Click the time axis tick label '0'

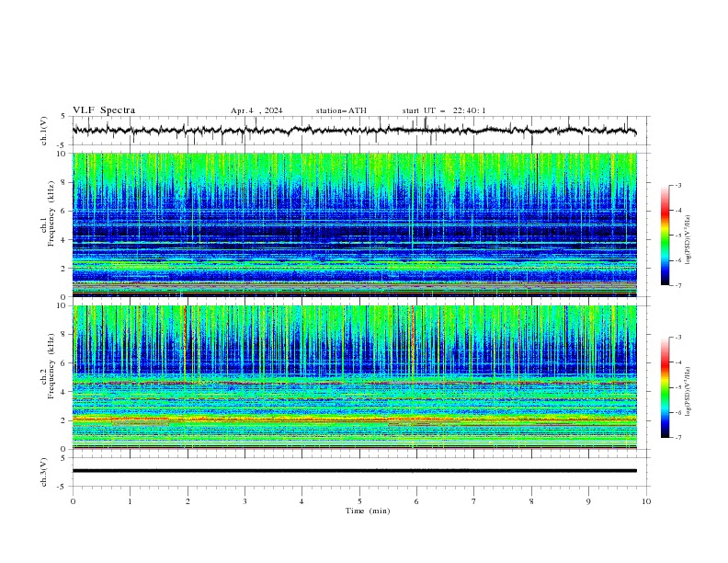pos(73,501)
